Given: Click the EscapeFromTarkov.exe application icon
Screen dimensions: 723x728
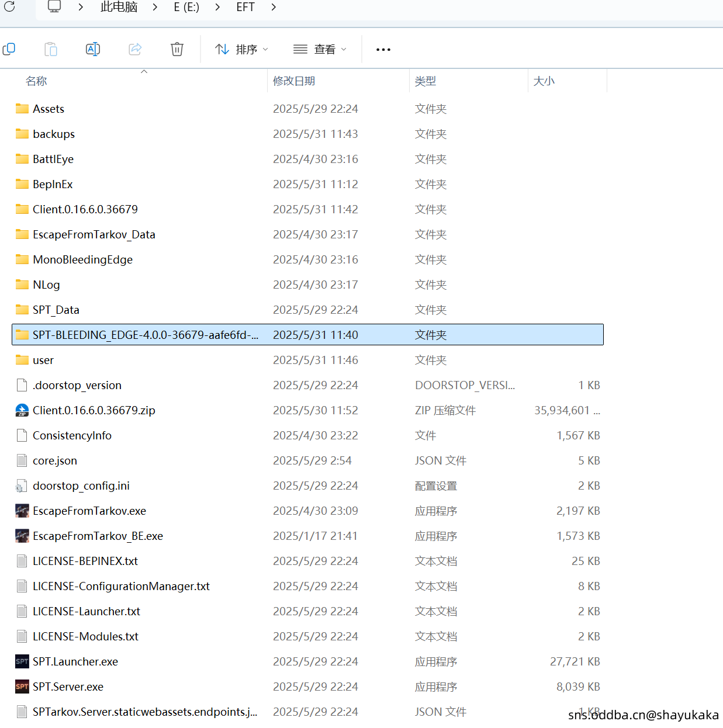Looking at the screenshot, I should 22,511.
